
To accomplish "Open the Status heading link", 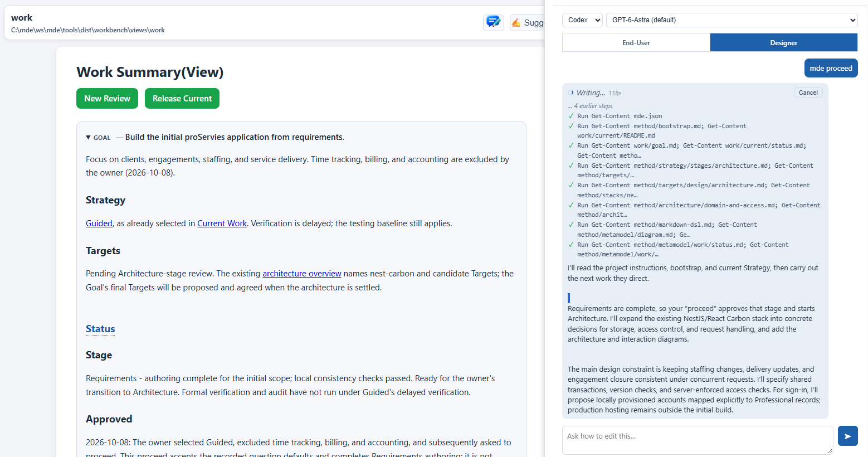I will 100,329.
